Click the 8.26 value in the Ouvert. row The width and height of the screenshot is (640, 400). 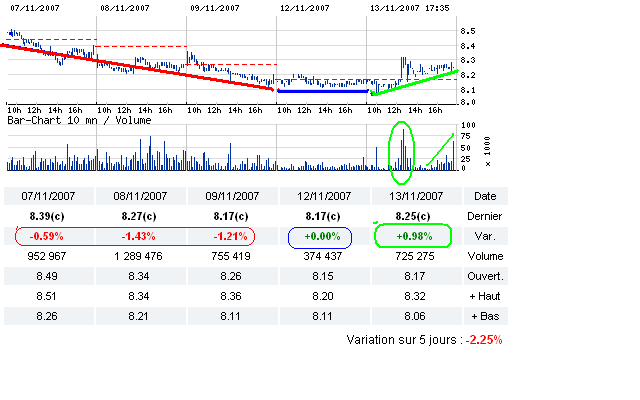click(231, 276)
